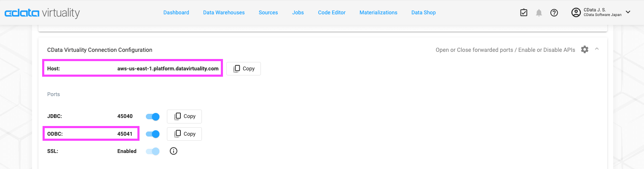Show the SSL info icon
Image resolution: width=644 pixels, height=169 pixels.
[173, 151]
